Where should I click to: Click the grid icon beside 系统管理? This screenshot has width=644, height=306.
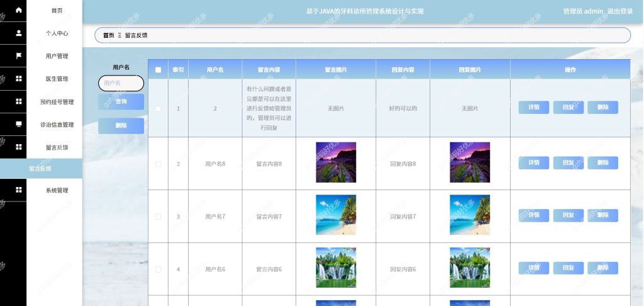tap(18, 190)
